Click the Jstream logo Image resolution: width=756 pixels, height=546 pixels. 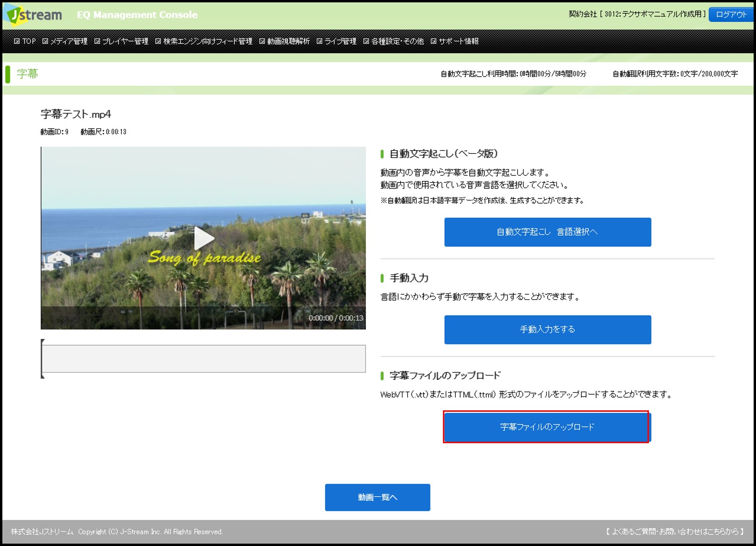[x=33, y=15]
